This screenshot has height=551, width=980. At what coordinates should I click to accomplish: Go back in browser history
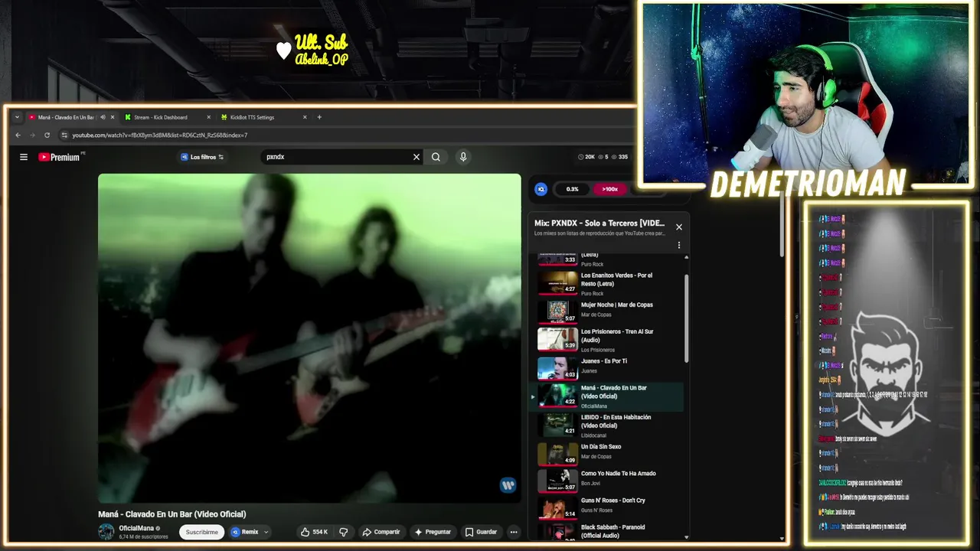point(18,135)
